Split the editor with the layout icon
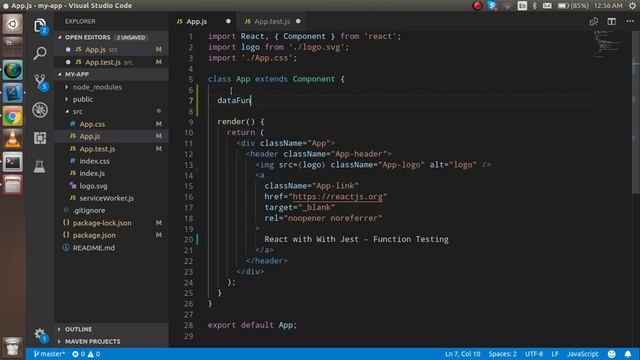 [611, 21]
